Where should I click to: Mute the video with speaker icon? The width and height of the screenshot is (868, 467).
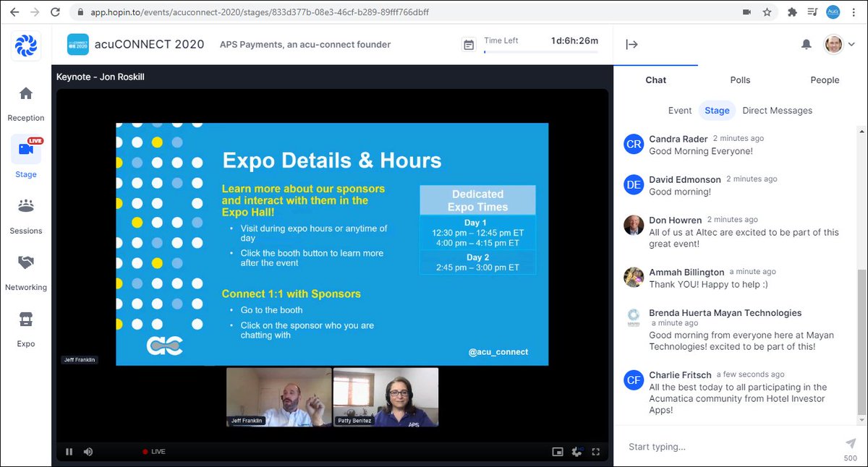click(88, 452)
